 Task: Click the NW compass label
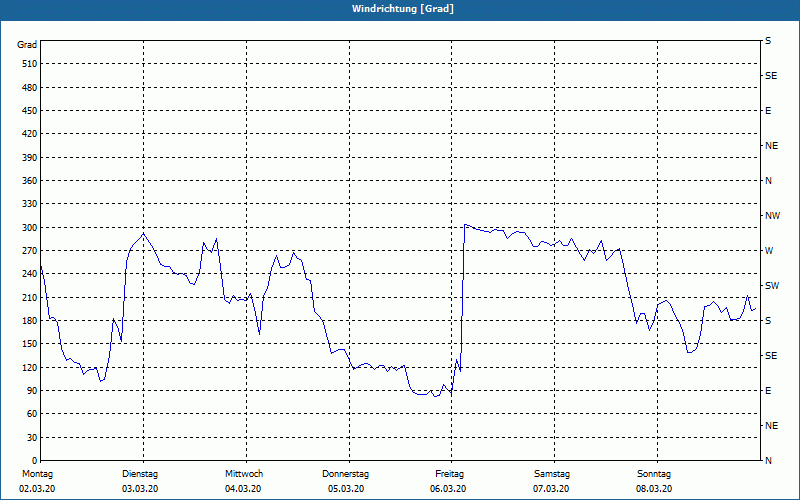pos(772,216)
